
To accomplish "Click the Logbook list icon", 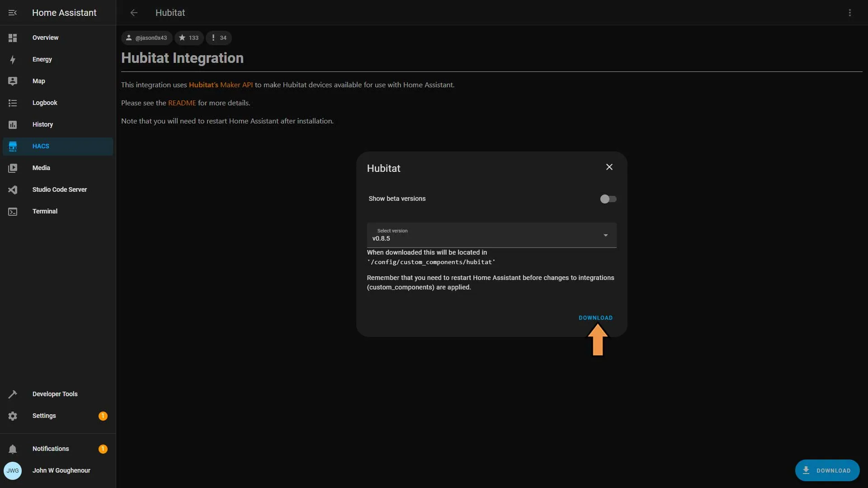I will (13, 103).
